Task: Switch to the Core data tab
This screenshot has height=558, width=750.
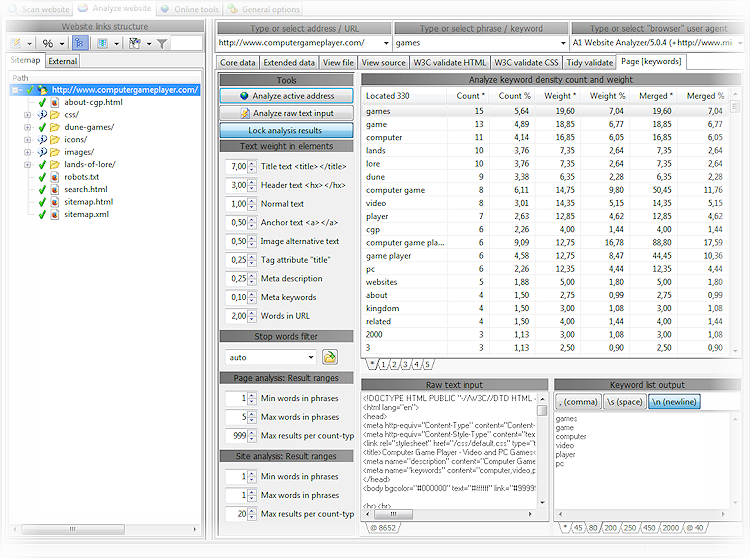Action: click(238, 63)
